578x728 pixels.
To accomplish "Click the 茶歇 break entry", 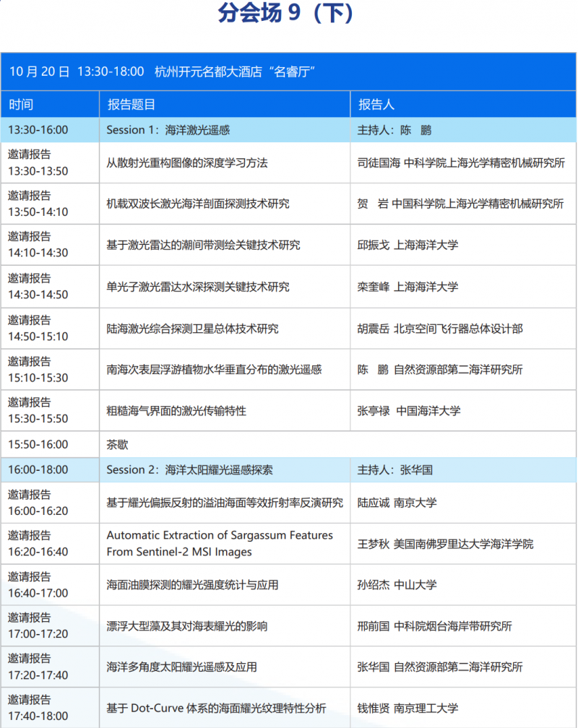I will click(117, 445).
